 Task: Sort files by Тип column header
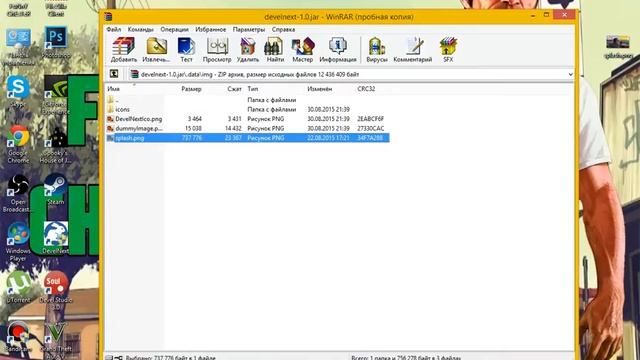pos(253,89)
